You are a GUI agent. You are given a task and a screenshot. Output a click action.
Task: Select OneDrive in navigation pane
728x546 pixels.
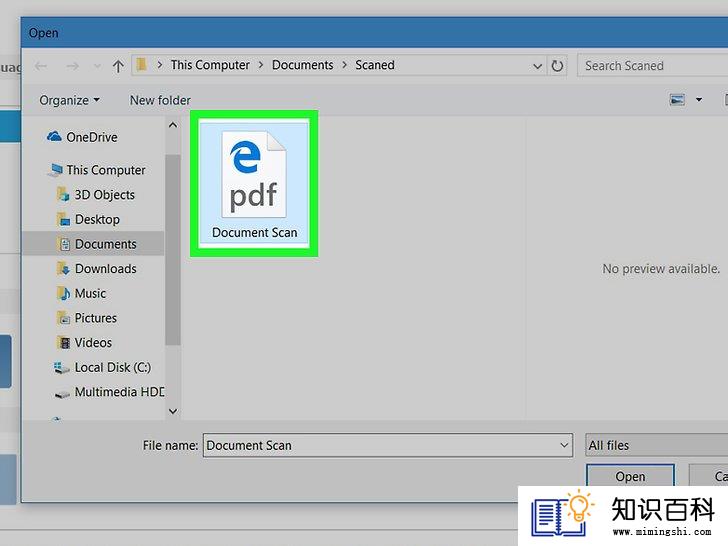click(x=92, y=137)
